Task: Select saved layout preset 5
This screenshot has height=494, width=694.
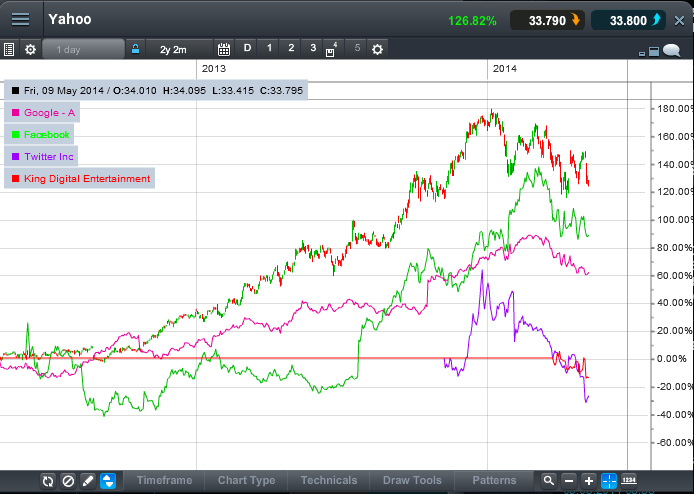Action: [x=357, y=48]
